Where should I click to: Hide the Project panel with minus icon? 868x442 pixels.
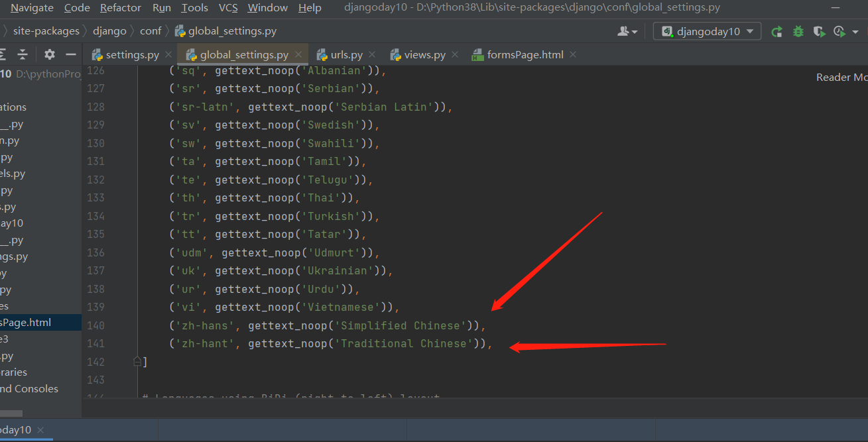point(71,54)
